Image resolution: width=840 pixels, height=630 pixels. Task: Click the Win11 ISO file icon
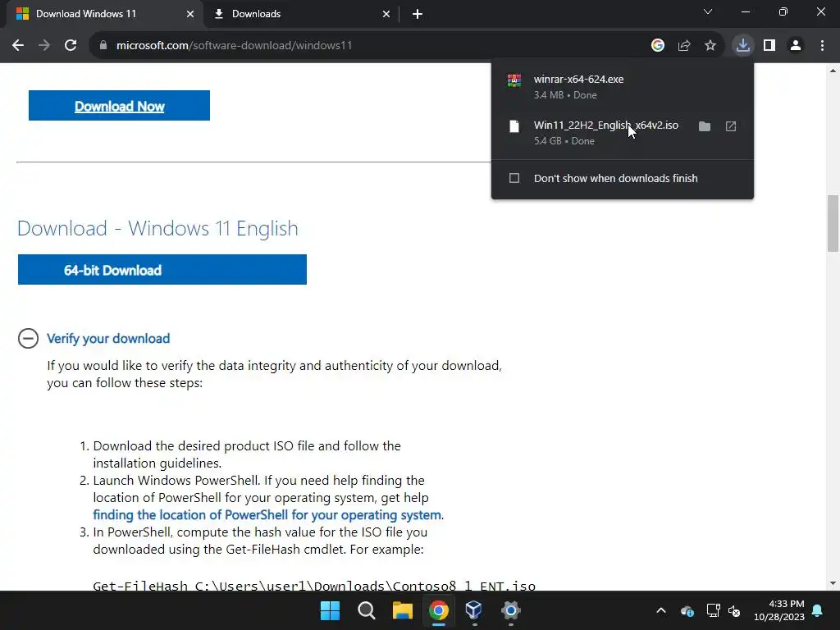click(x=514, y=126)
